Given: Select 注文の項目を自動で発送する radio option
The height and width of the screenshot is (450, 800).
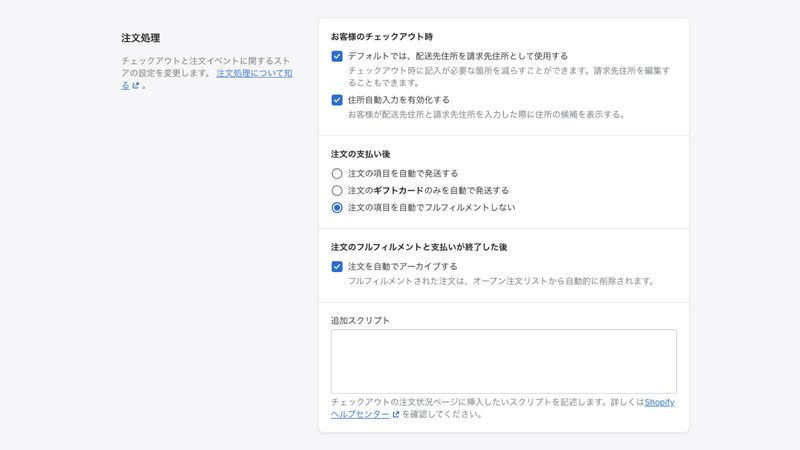Looking at the screenshot, I should (x=337, y=173).
